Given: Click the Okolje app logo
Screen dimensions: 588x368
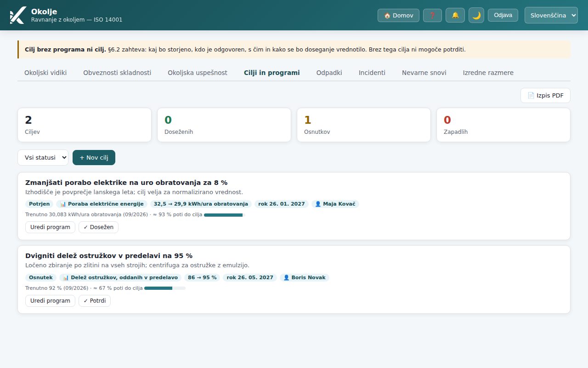Looking at the screenshot, I should (17, 15).
